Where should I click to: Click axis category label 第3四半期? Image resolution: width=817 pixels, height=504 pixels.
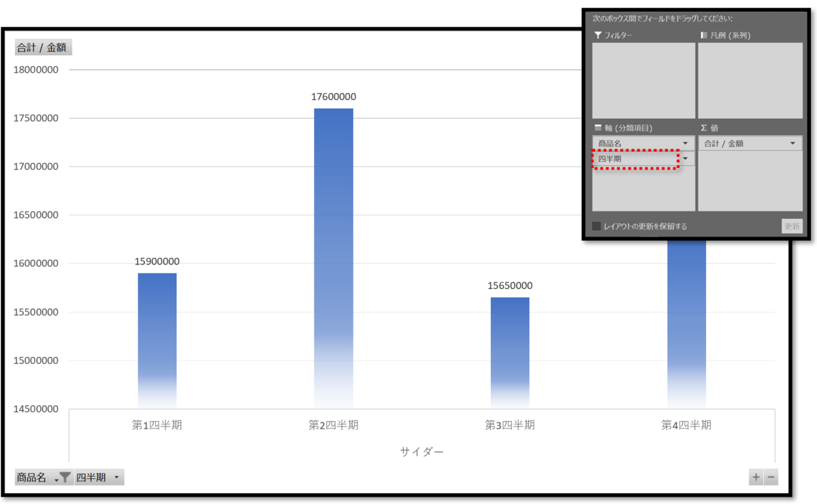pyautogui.click(x=510, y=425)
